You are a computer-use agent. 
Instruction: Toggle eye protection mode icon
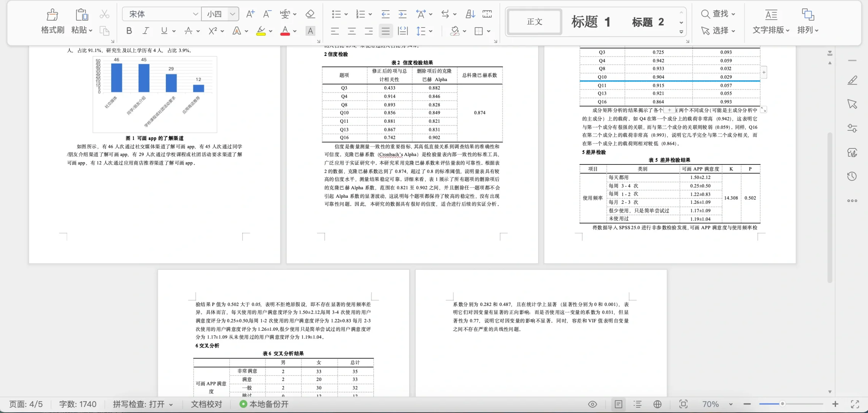point(592,404)
